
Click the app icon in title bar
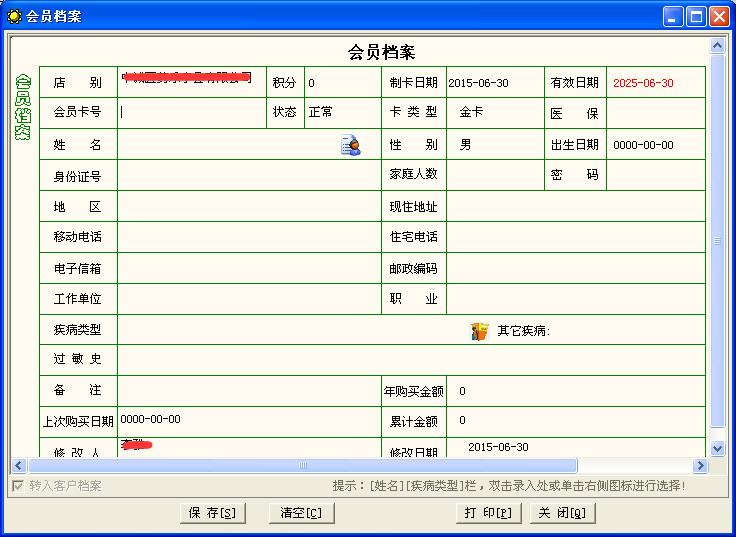click(x=14, y=15)
